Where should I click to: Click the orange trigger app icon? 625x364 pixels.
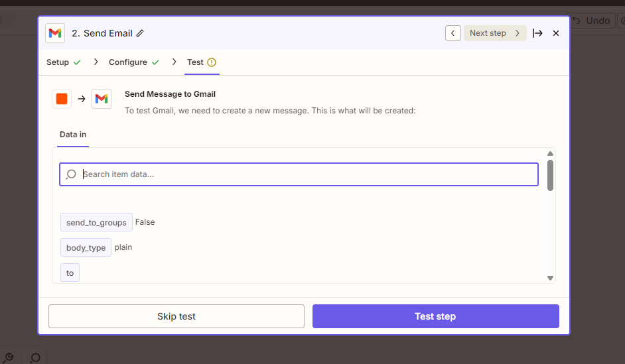click(x=62, y=99)
